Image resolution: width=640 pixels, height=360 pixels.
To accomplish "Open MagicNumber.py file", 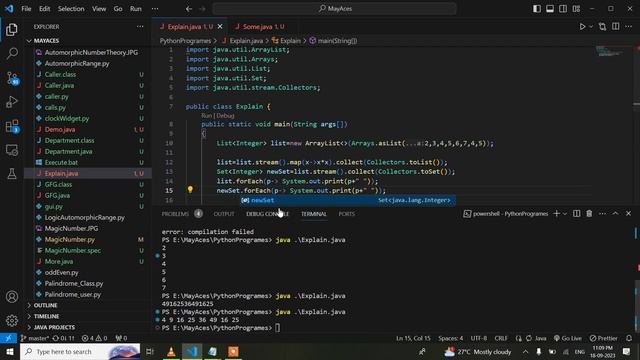I will point(69,240).
